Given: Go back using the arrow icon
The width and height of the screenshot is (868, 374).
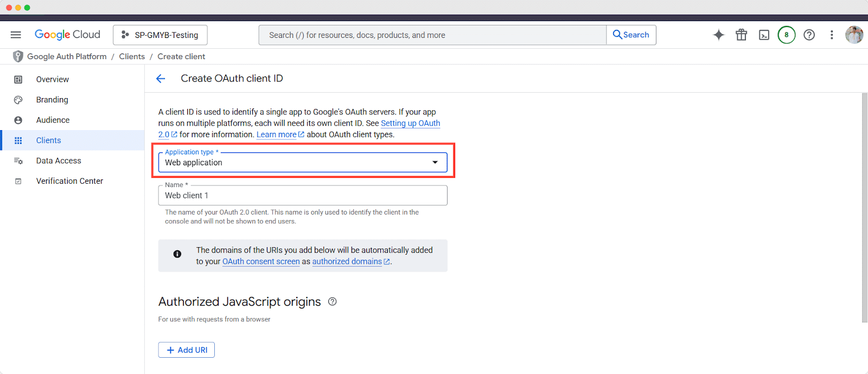Looking at the screenshot, I should coord(161,79).
